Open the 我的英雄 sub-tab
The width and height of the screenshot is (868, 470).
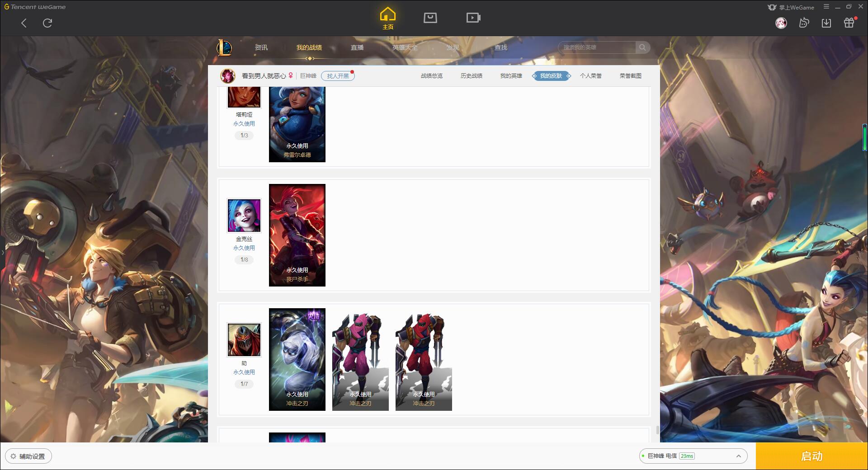[511, 76]
